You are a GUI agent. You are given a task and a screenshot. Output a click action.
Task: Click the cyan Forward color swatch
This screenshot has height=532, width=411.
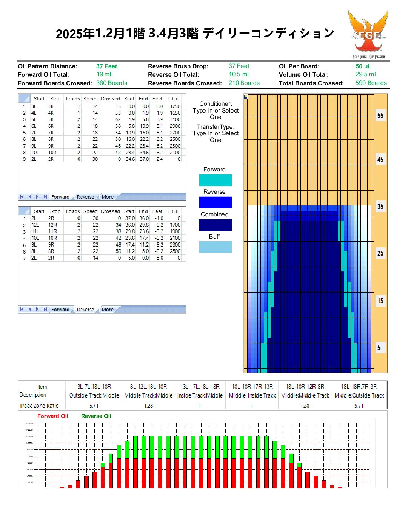tap(216, 180)
